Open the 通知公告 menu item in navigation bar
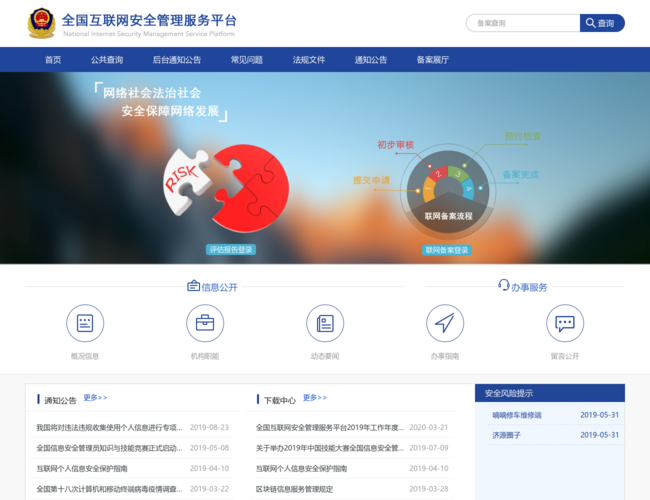 371,60
